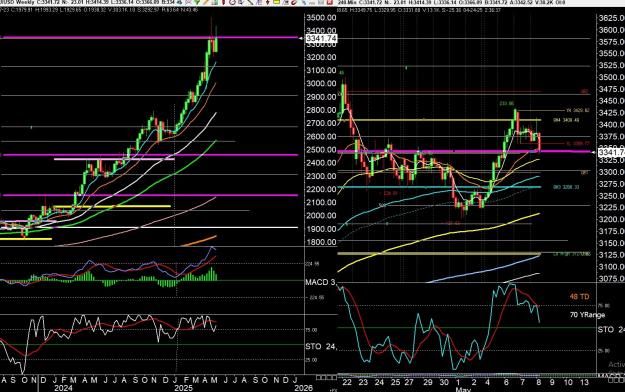Select the thick olive band near 3125 on the right chart
The height and width of the screenshot is (392, 625).
[439, 253]
